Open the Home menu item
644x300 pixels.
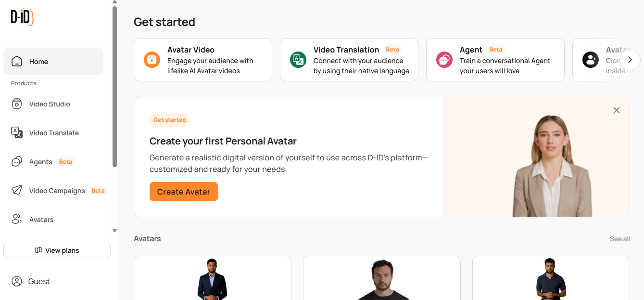click(x=53, y=61)
